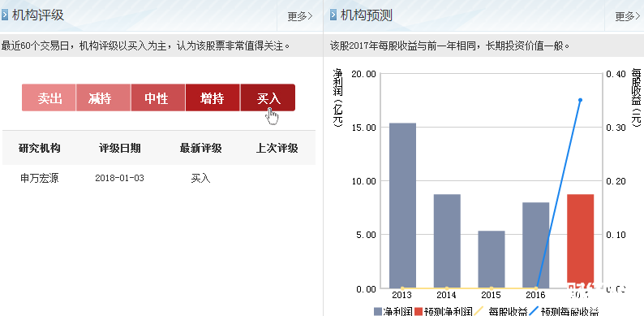Toggle the 预测每股收益 legend item

coord(564,311)
